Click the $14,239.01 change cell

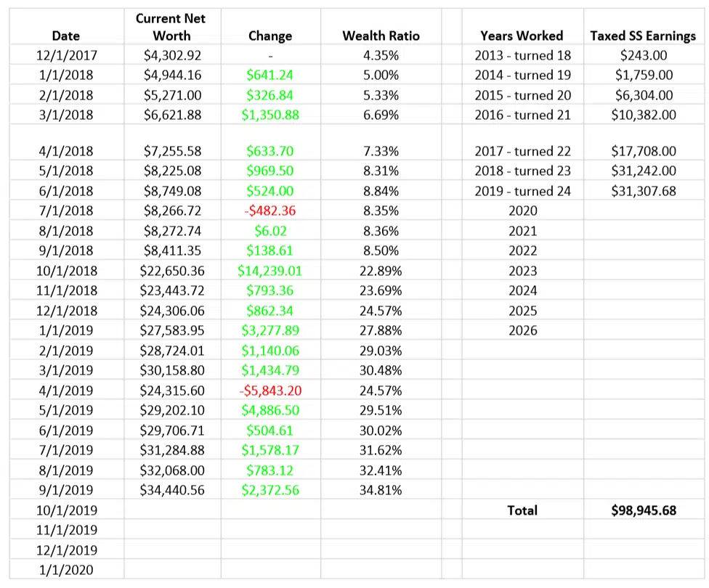pos(270,271)
